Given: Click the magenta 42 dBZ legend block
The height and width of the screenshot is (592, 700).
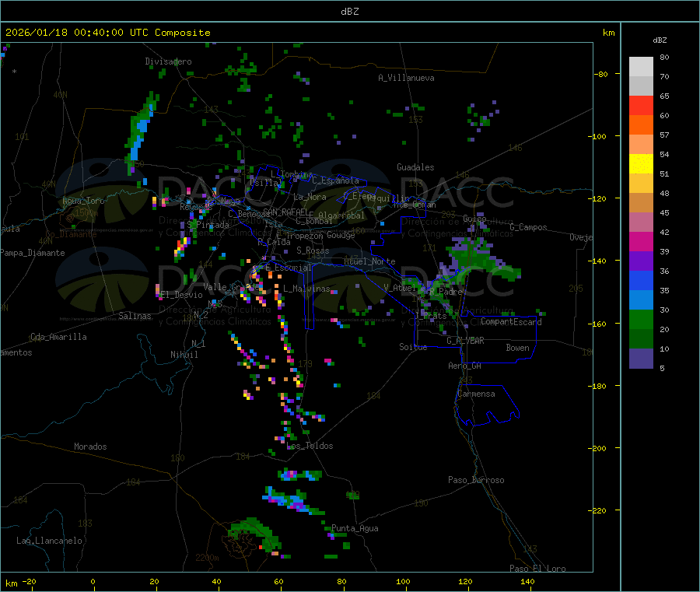Looking at the screenshot, I should pos(641,241).
